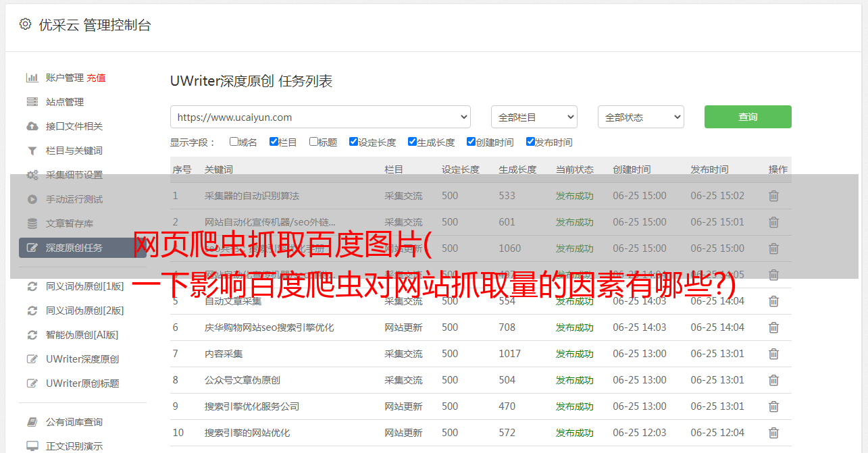Uncheck the 生成长度 field checkbox
Screen dimensions: 868x453
(412, 142)
